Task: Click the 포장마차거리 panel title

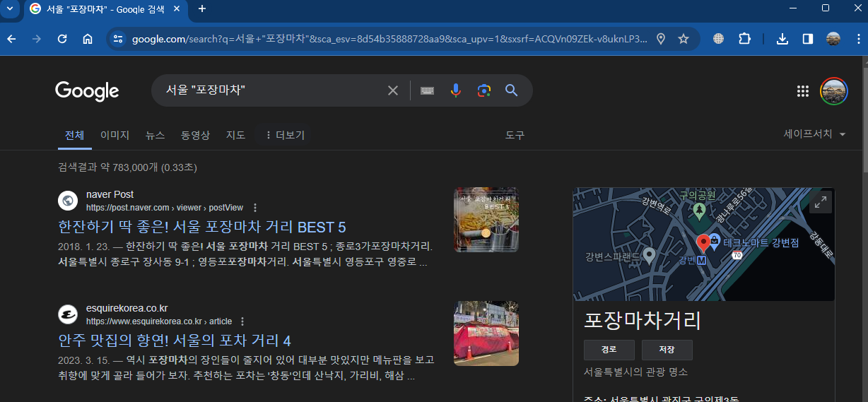Action: 643,320
